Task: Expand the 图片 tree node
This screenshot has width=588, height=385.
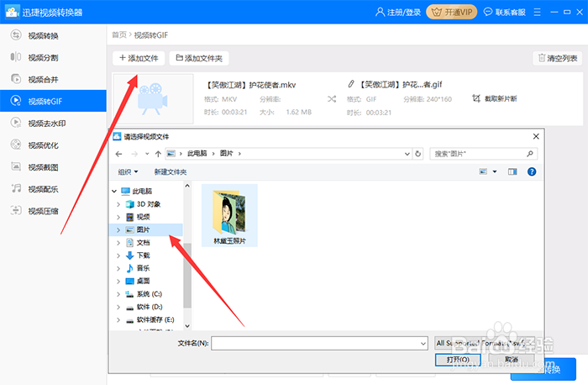Action: (x=118, y=229)
